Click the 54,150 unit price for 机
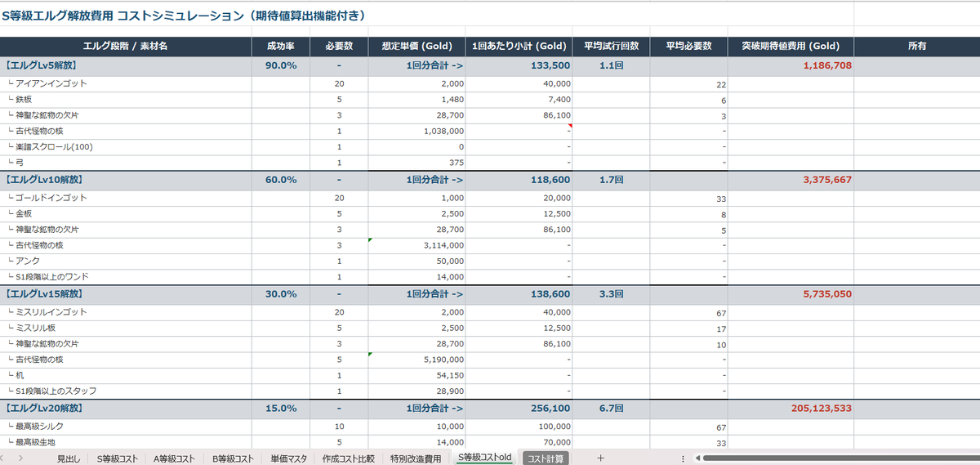 (x=416, y=375)
